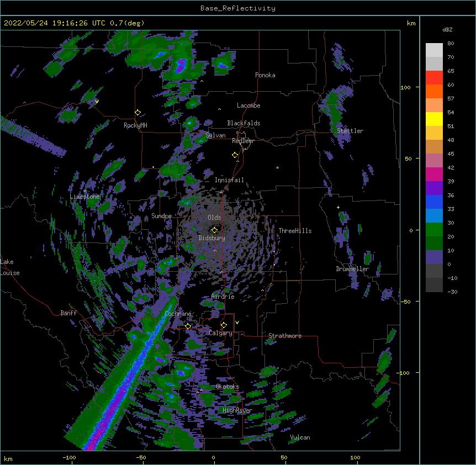Click the Base_Reflectivity title text
The image size is (476, 465).
point(238,8)
